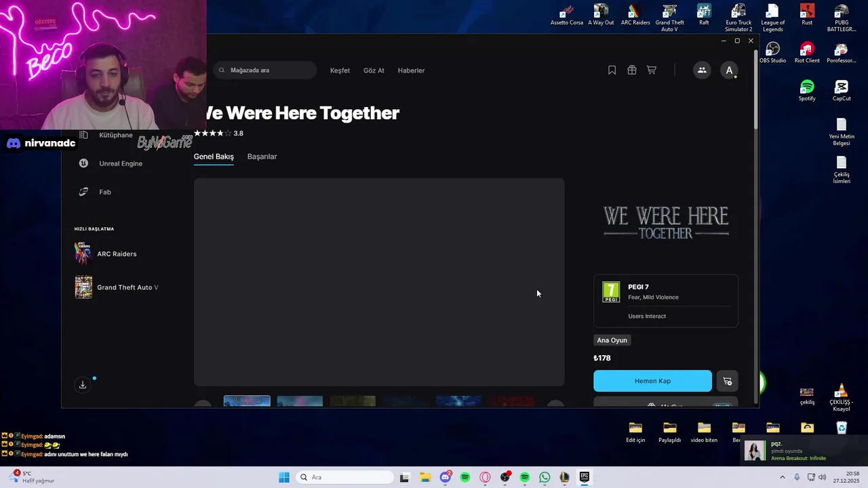Open Rust desktop shortcut

pyautogui.click(x=807, y=16)
